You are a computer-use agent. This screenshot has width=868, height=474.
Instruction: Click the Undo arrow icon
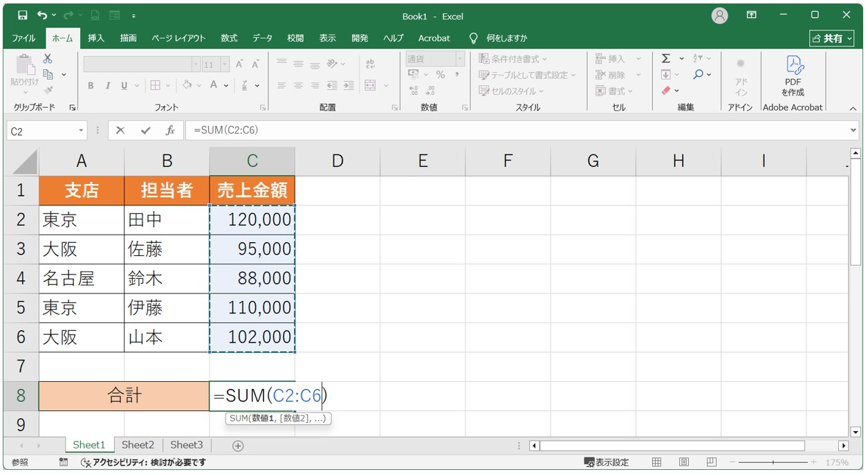tap(43, 15)
